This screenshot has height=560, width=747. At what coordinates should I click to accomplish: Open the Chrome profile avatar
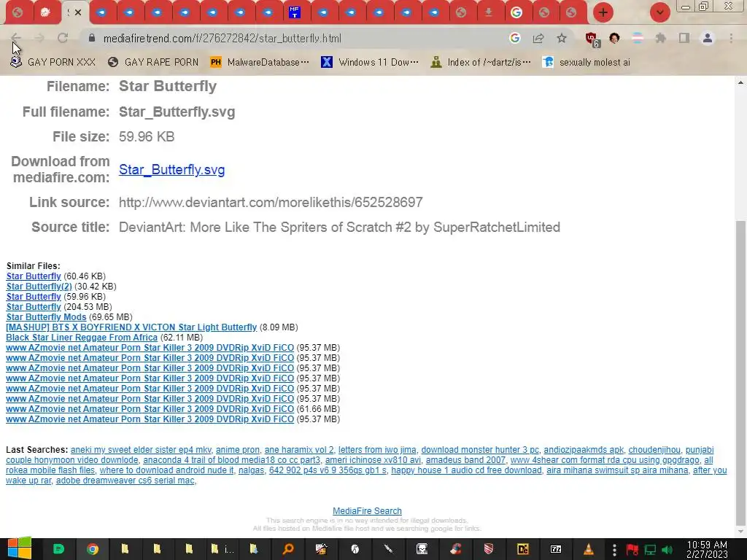[708, 38]
